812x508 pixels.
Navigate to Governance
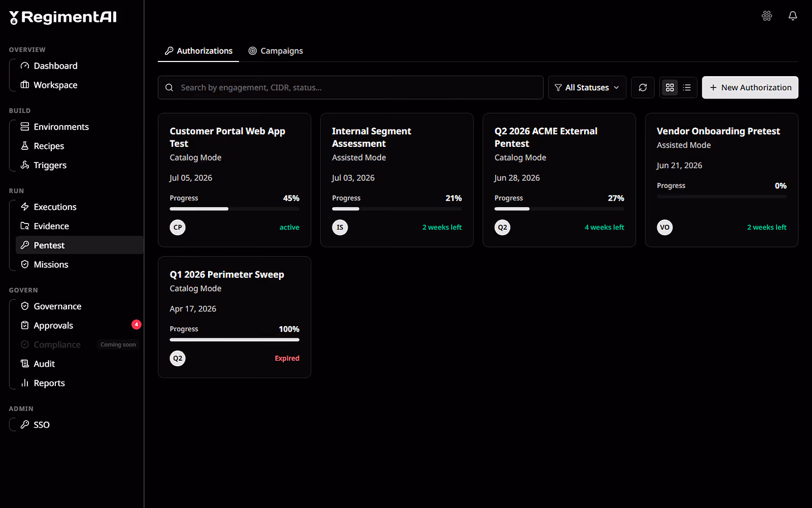pyautogui.click(x=79, y=306)
